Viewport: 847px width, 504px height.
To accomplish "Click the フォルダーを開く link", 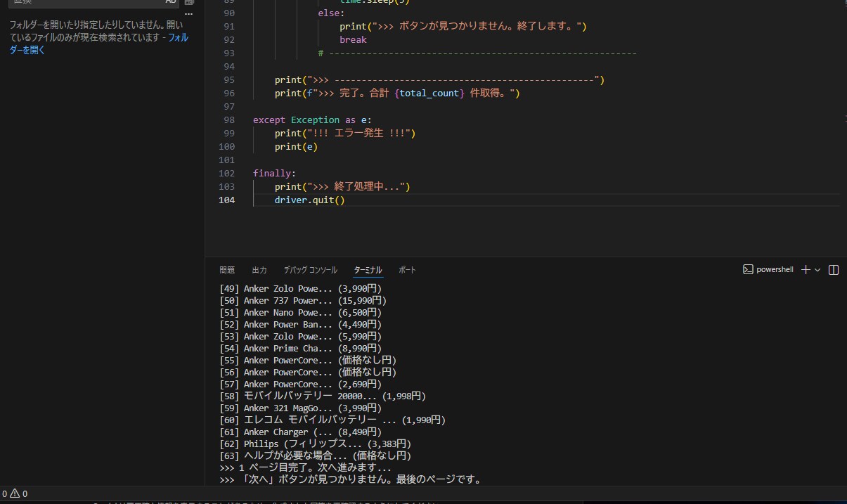I will (x=99, y=44).
